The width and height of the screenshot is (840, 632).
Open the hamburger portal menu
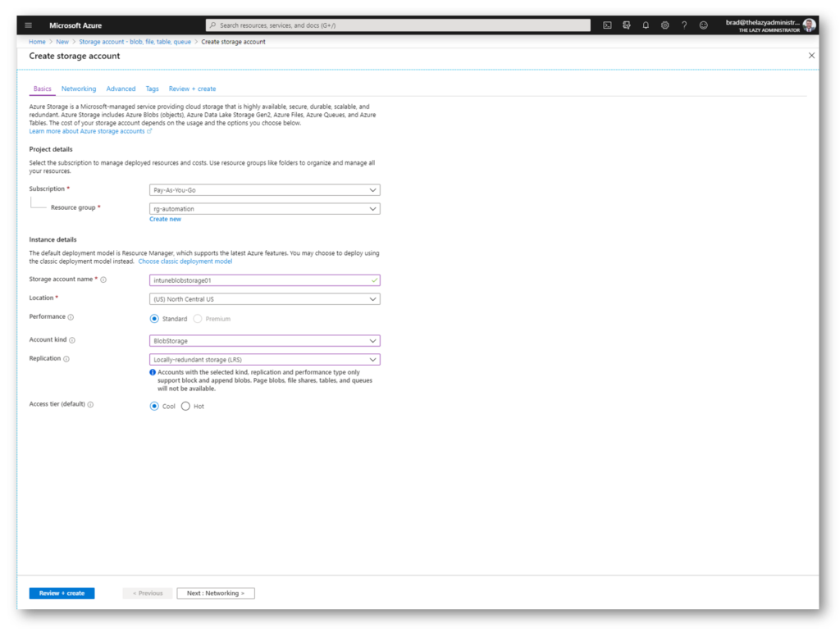click(x=29, y=25)
